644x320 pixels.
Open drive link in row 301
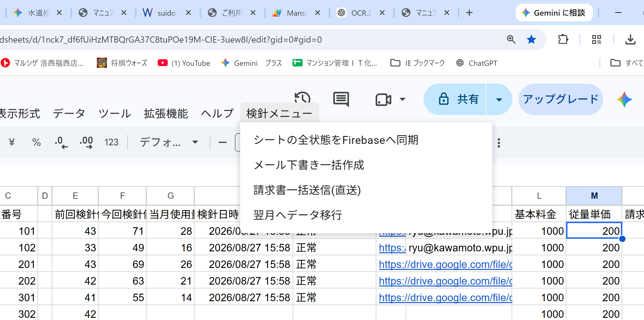(446, 297)
